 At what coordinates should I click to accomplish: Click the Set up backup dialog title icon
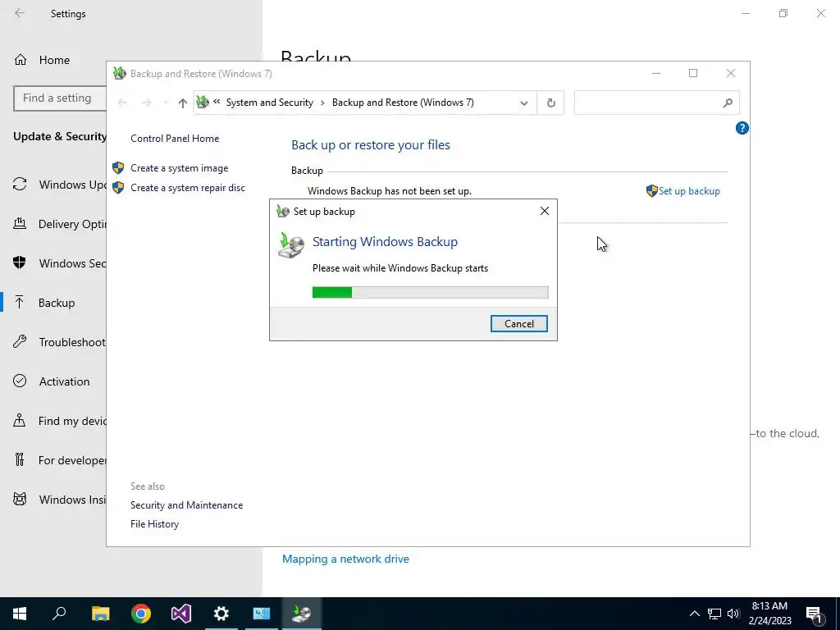pyautogui.click(x=282, y=211)
